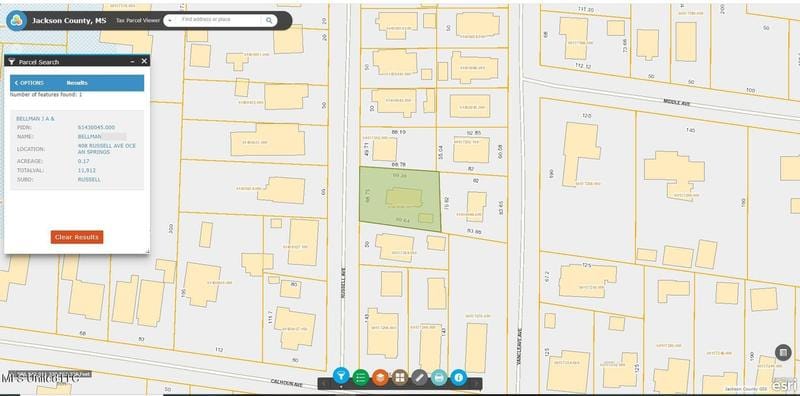Viewport: 800px width, 396px height.
Task: Click 'Number of features found: 1' text
Action: point(46,95)
